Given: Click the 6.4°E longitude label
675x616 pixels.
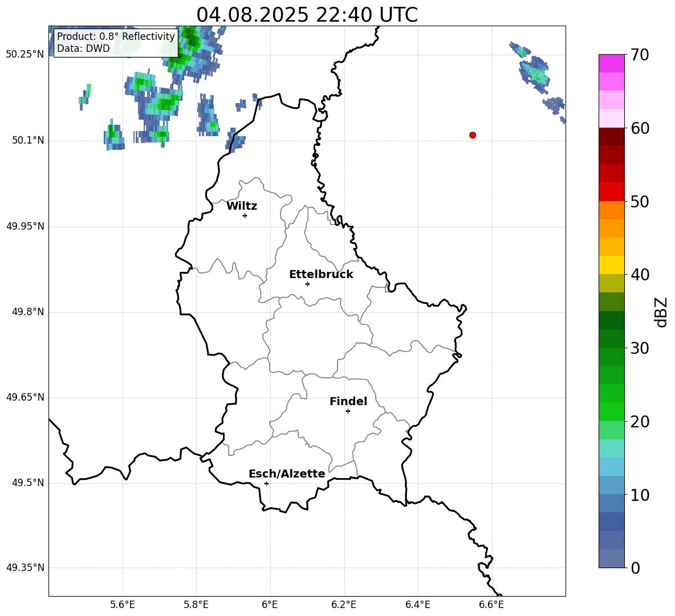Looking at the screenshot, I should [417, 605].
